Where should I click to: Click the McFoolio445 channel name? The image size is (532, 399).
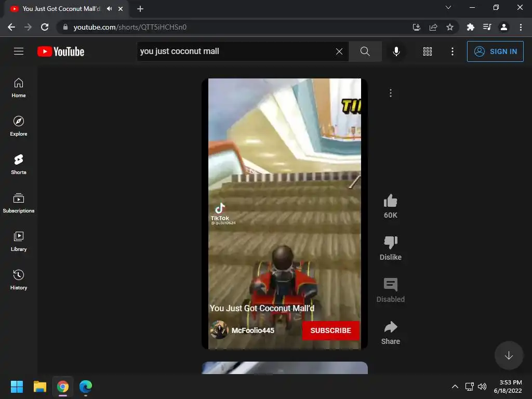coord(253,330)
